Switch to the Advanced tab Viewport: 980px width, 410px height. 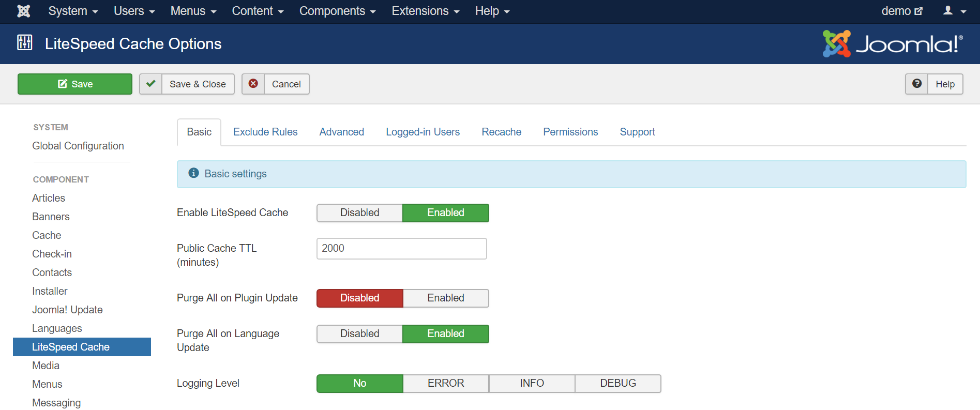pos(342,132)
